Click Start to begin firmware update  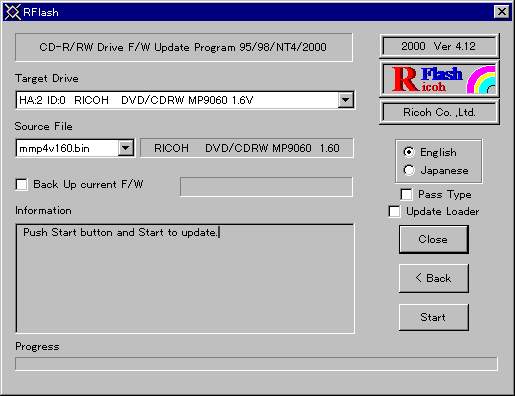click(434, 317)
